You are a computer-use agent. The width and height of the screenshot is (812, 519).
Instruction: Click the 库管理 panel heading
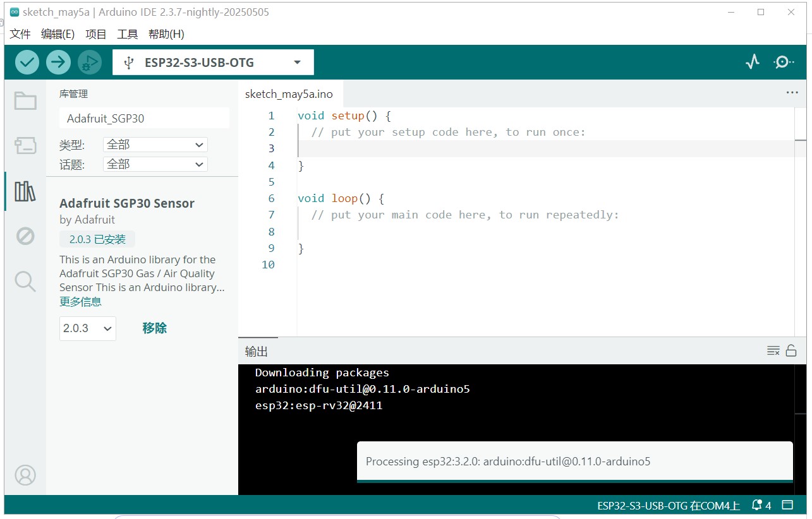73,94
